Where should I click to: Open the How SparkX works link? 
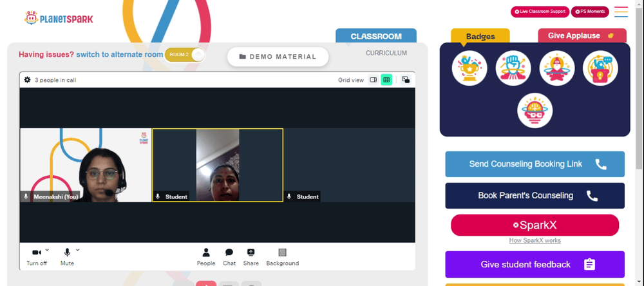click(x=535, y=240)
